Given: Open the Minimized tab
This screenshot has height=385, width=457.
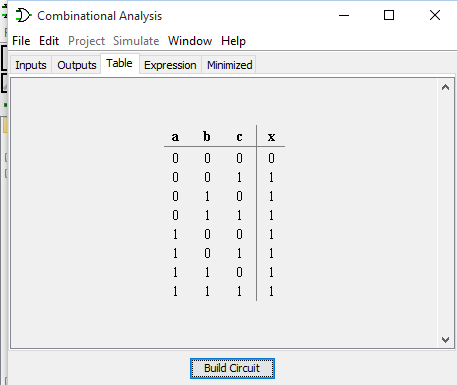Looking at the screenshot, I should click(229, 65).
